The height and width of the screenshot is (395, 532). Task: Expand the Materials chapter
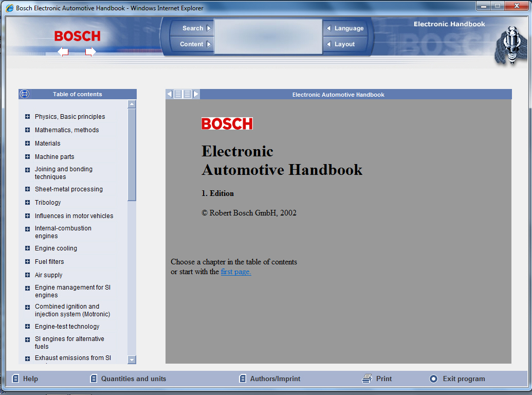point(27,143)
